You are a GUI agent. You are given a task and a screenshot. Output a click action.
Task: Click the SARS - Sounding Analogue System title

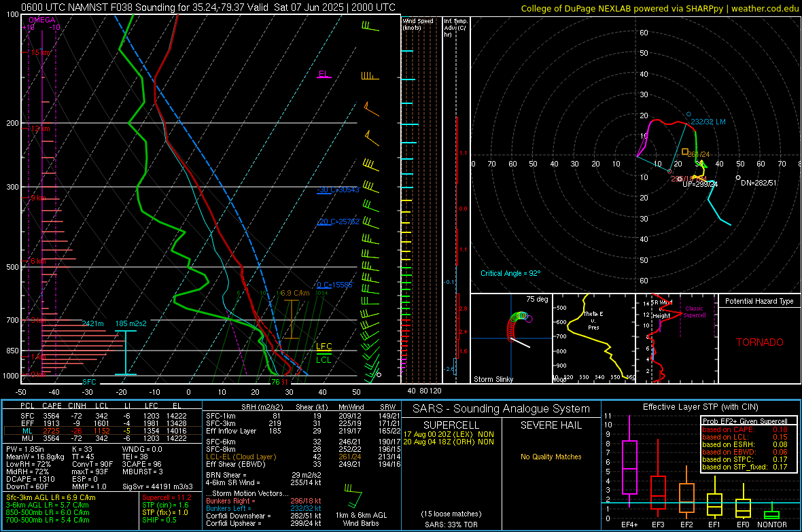click(502, 409)
